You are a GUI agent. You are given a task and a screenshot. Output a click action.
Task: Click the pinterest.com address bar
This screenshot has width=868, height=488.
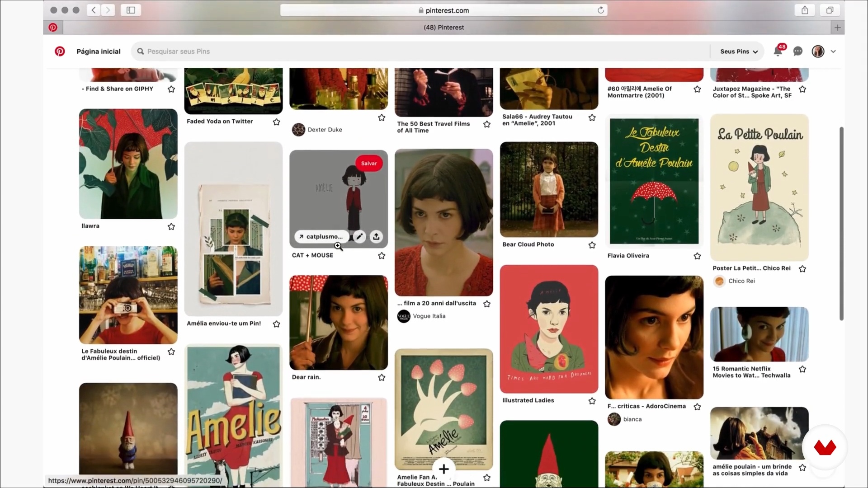[x=443, y=10]
